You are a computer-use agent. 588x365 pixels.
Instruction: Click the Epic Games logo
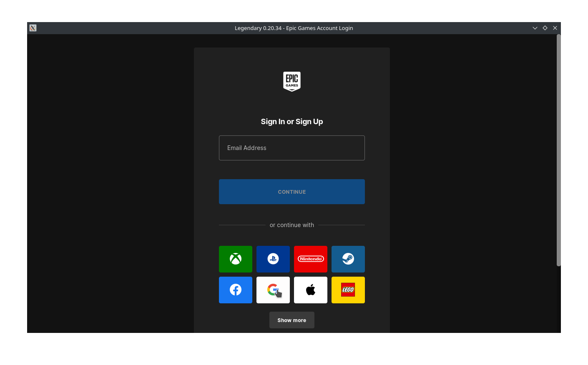[292, 81]
